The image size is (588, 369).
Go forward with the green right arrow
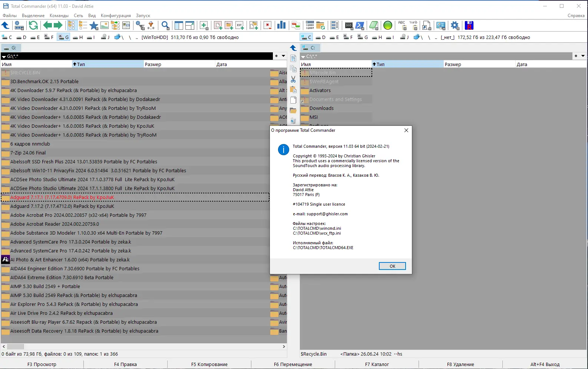click(58, 25)
